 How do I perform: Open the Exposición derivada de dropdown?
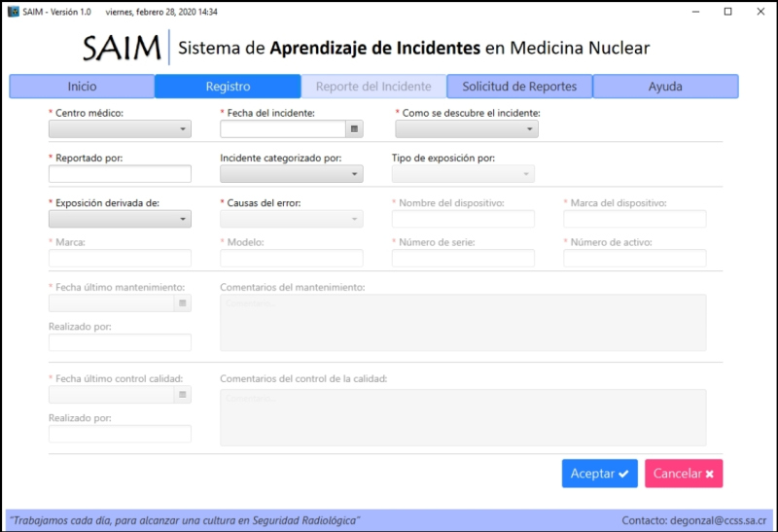120,219
